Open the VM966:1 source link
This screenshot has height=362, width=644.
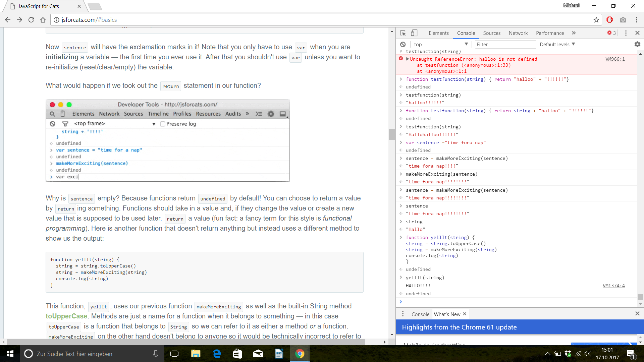point(615,59)
